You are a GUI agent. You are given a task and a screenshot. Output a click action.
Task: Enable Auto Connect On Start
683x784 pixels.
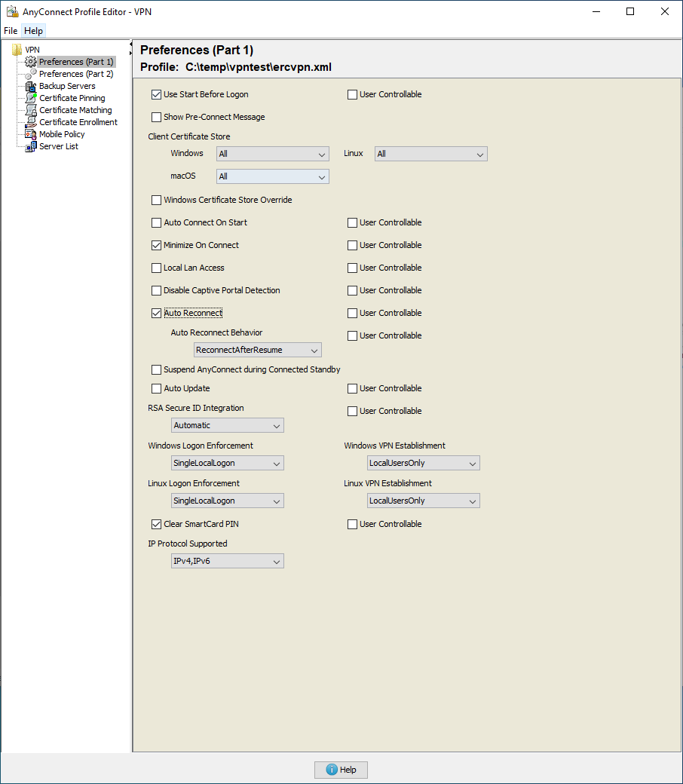click(x=156, y=222)
